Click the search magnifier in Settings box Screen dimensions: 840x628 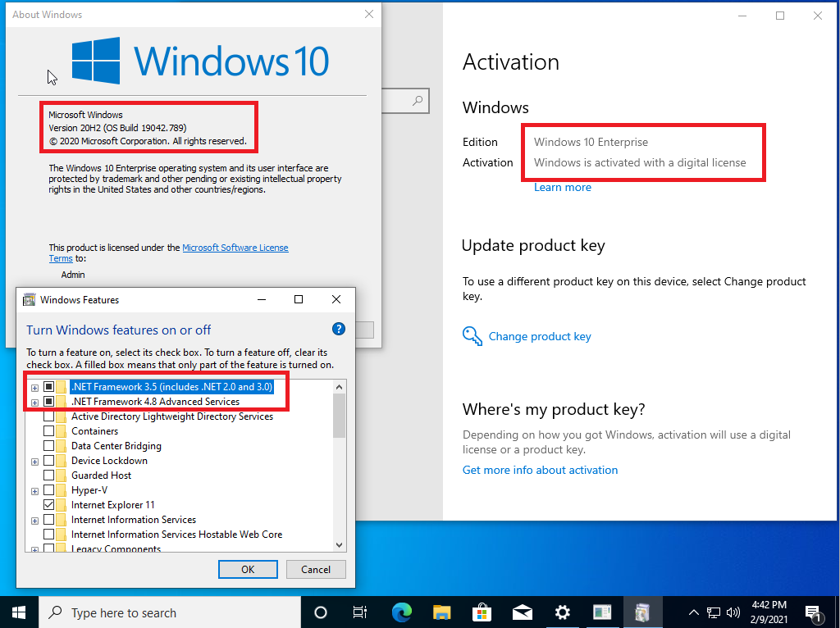coord(418,101)
